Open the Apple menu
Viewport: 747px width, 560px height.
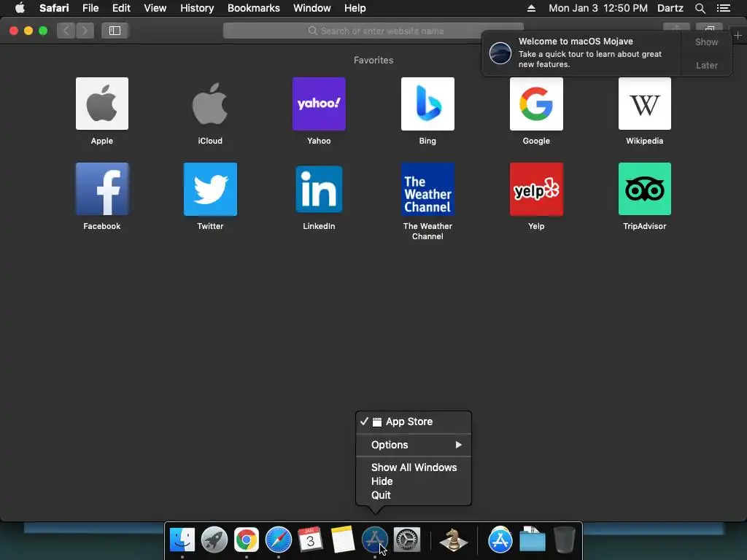click(x=20, y=7)
